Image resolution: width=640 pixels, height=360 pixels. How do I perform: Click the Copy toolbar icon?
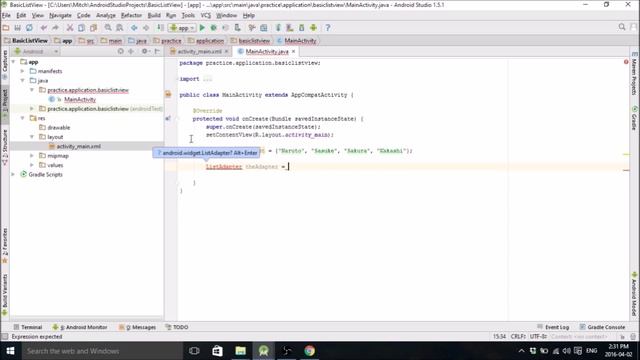pyautogui.click(x=81, y=28)
